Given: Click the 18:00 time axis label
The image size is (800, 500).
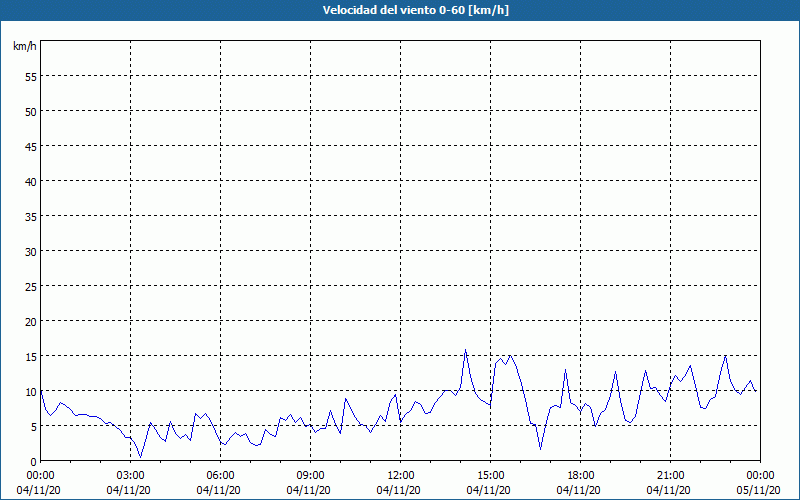Looking at the screenshot, I should click(581, 476).
